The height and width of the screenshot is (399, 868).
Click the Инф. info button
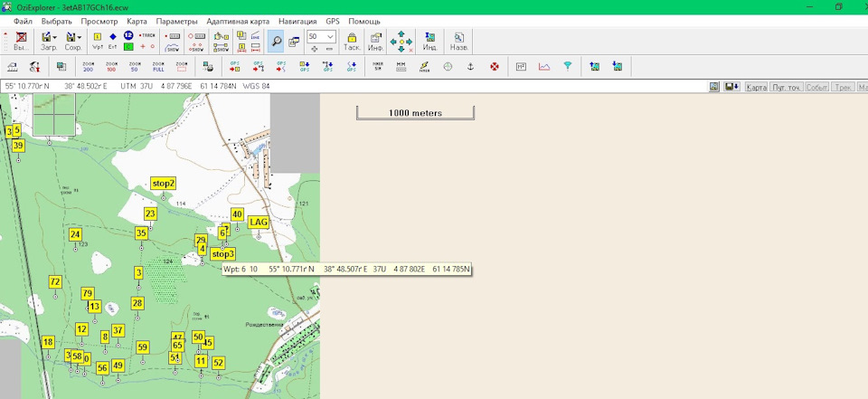[376, 42]
